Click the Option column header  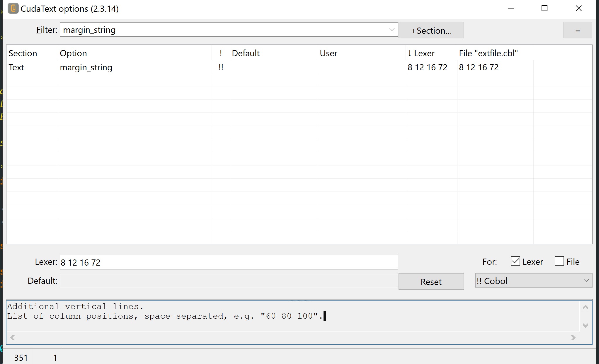point(73,53)
